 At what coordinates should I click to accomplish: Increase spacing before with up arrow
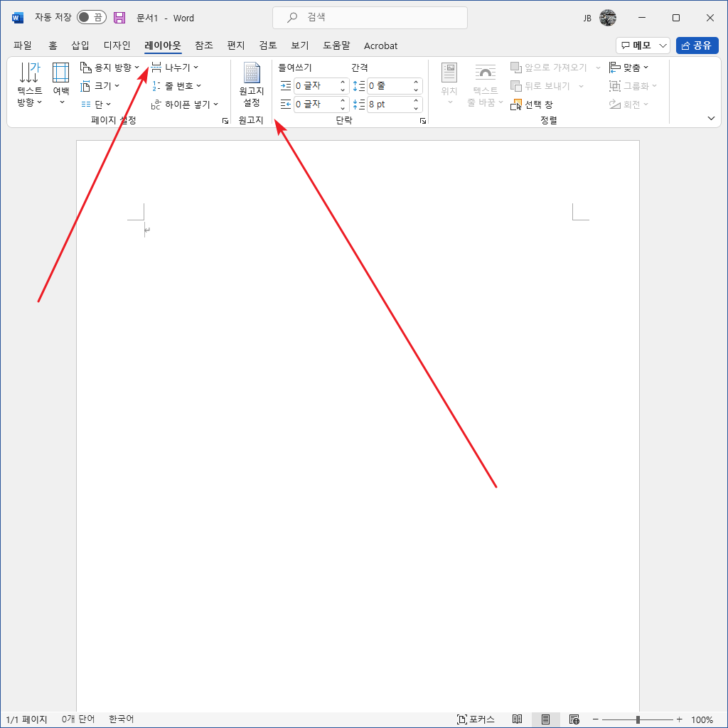416,82
